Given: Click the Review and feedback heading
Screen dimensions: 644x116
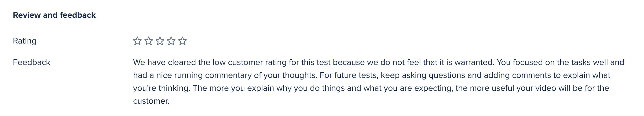Looking at the screenshot, I should [x=54, y=15].
